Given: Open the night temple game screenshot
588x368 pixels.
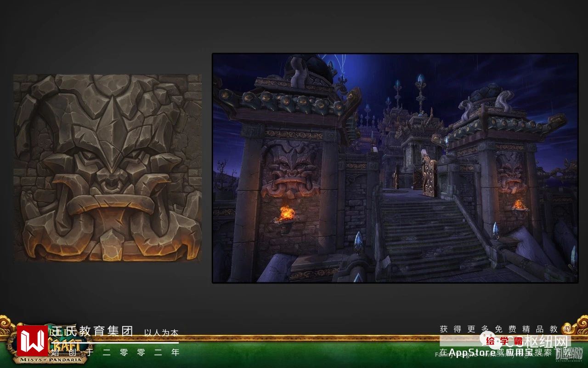Looking at the screenshot, I should point(395,168).
